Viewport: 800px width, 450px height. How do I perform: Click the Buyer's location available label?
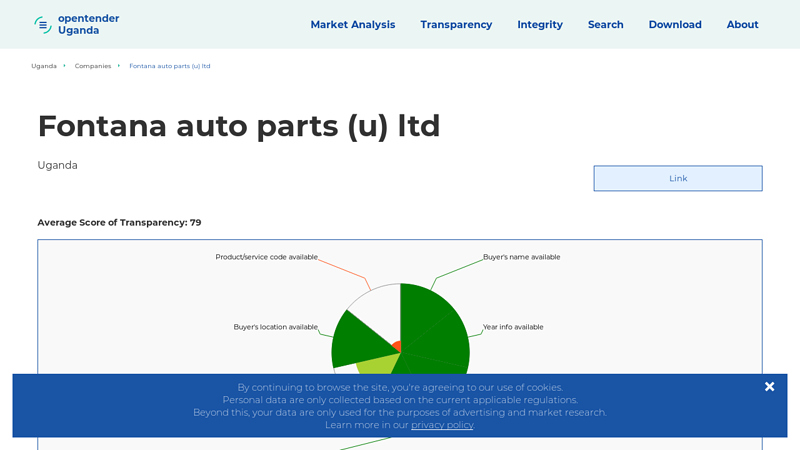(x=276, y=327)
